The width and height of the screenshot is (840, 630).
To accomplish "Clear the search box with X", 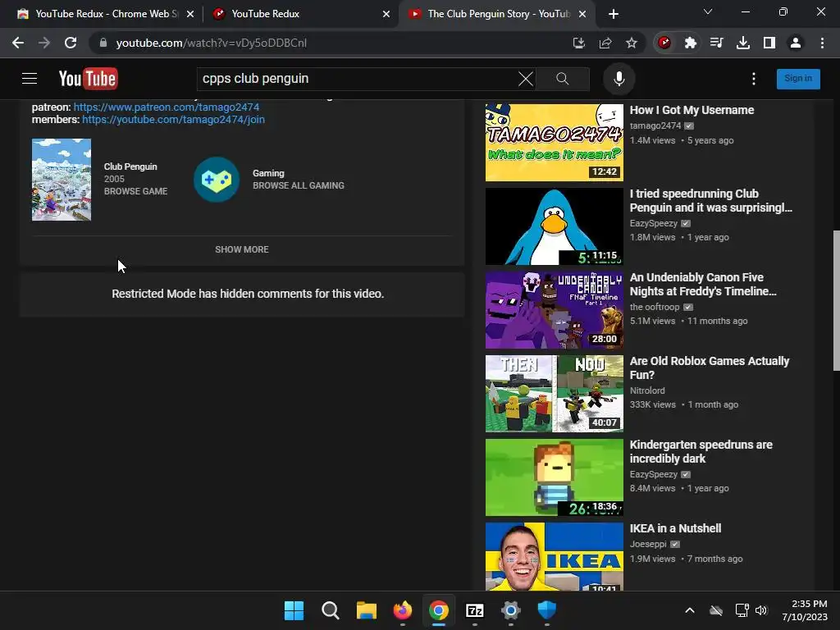I will pos(526,79).
